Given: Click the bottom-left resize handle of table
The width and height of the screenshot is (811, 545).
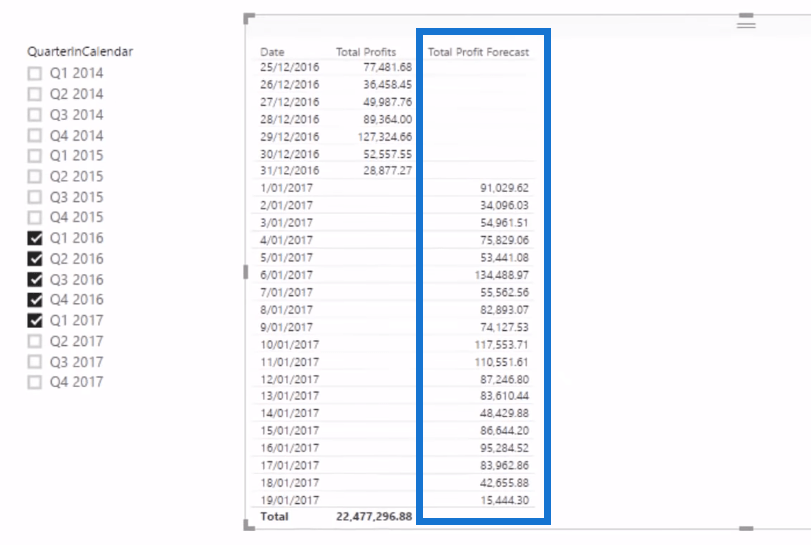Looking at the screenshot, I should (249, 525).
